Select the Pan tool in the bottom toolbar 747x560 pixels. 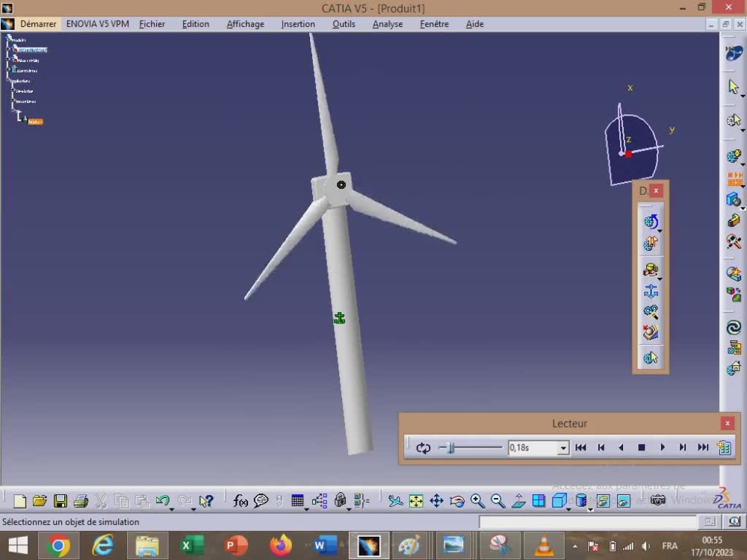437,500
